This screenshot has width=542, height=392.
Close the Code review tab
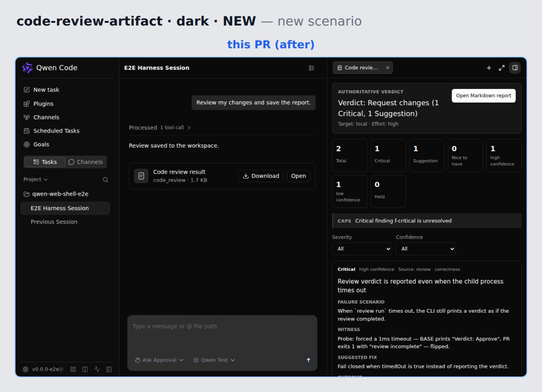[x=388, y=68]
